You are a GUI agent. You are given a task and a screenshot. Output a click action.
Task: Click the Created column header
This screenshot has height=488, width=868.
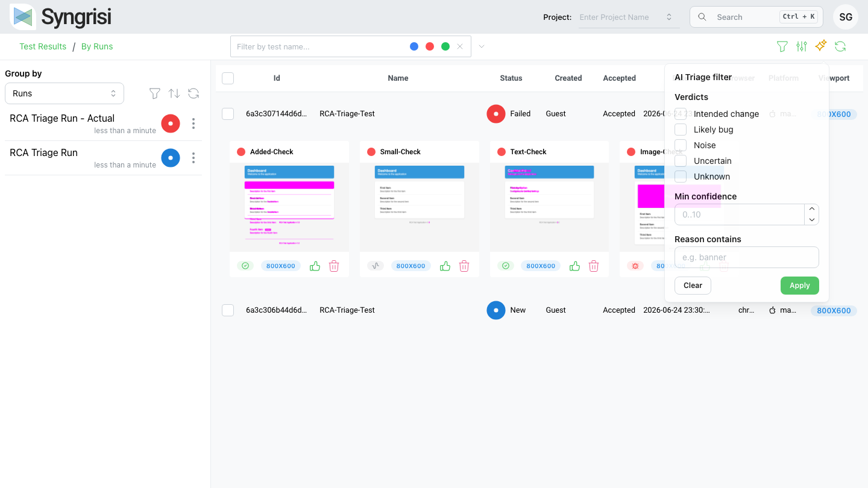[568, 78]
